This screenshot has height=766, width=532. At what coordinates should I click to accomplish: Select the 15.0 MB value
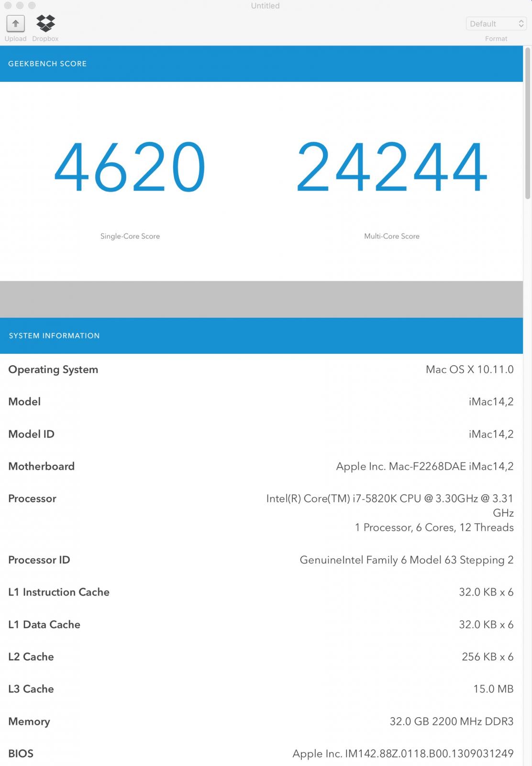click(493, 689)
